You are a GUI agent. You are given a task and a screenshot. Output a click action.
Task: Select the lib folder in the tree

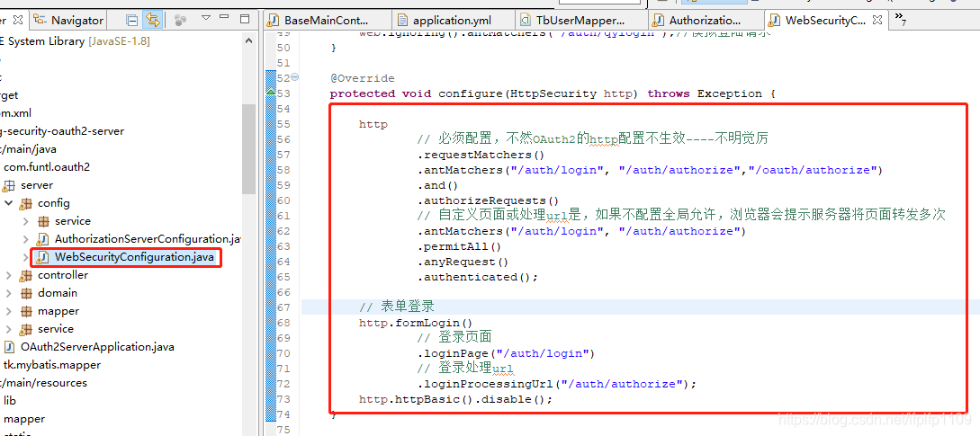tap(10, 400)
